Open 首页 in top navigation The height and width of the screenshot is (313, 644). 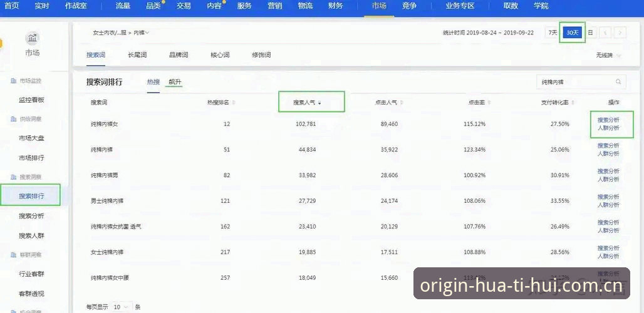coord(11,6)
